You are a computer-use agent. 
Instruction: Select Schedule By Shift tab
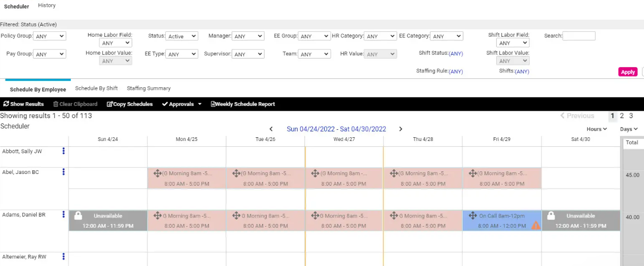pos(96,88)
